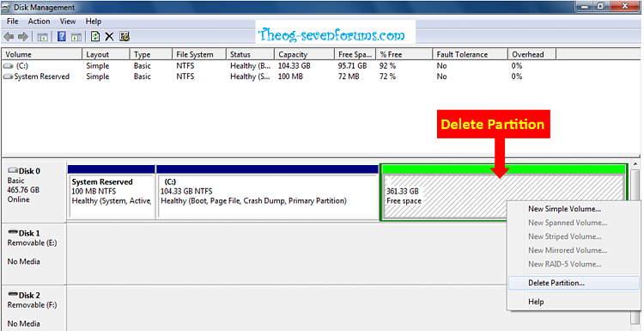The image size is (644, 331).
Task: Select the System Reserved volume row
Action: coord(279,77)
